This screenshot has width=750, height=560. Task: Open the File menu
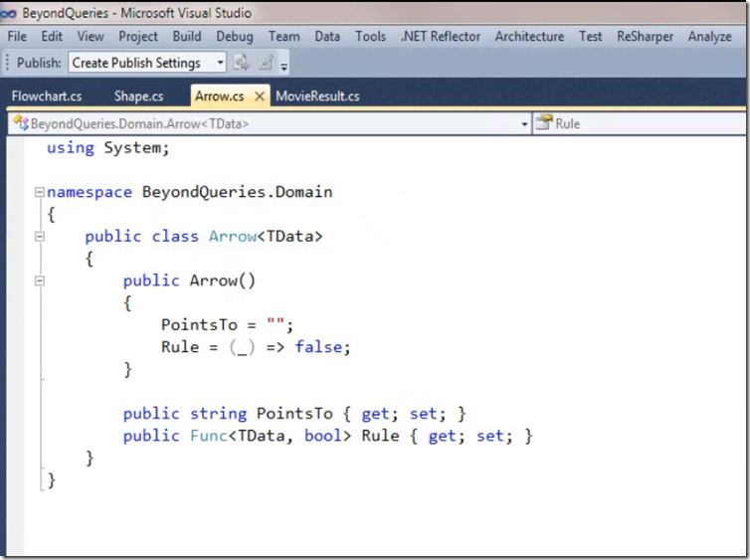click(17, 37)
